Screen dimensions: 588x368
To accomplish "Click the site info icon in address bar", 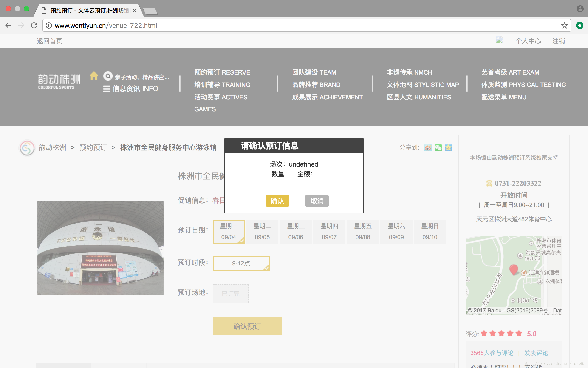I will pos(49,25).
